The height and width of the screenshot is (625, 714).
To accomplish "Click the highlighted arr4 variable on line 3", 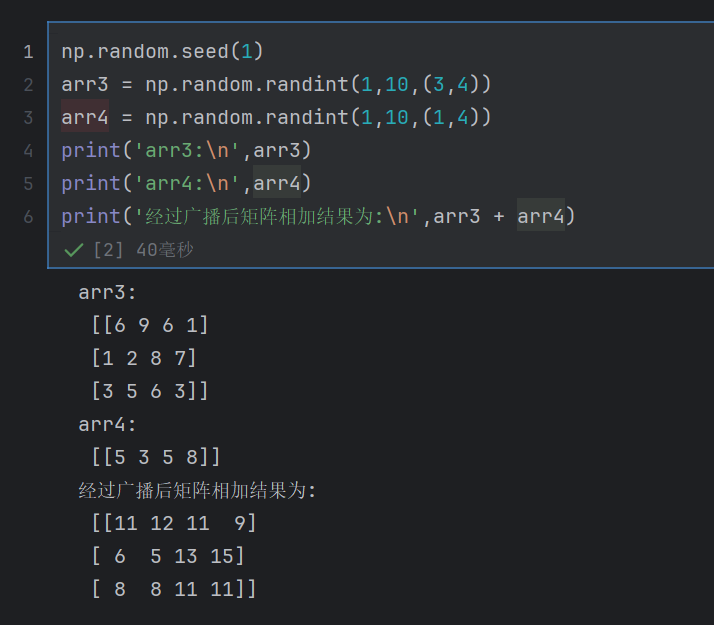I will click(85, 117).
